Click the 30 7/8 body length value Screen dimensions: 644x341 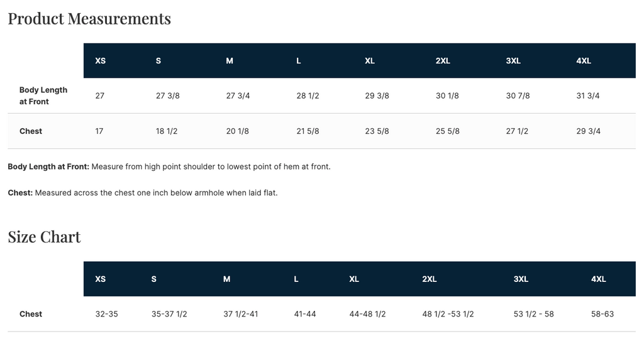518,96
